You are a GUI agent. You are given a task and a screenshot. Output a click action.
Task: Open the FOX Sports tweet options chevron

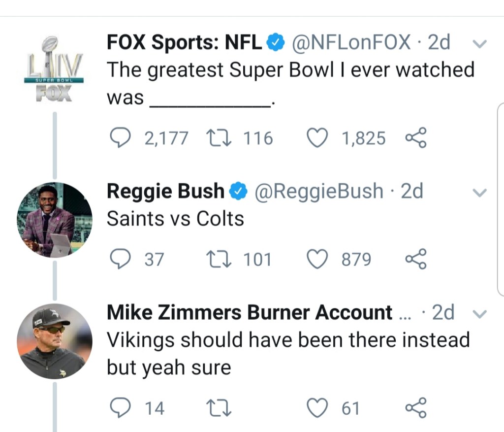tap(479, 44)
